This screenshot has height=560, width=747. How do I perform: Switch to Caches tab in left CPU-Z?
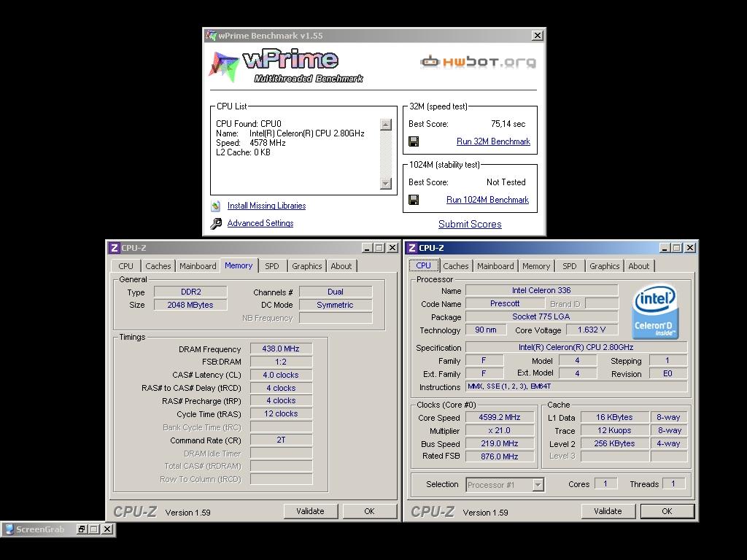pos(158,266)
